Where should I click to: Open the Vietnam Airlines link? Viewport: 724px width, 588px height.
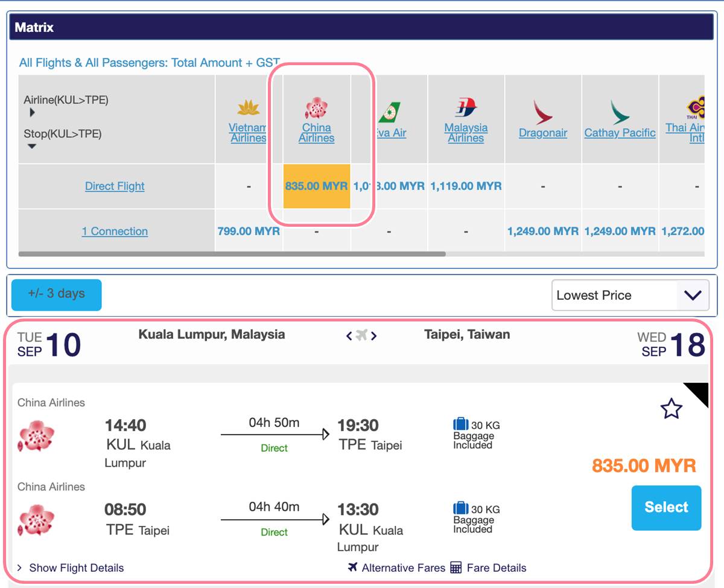pyautogui.click(x=248, y=133)
